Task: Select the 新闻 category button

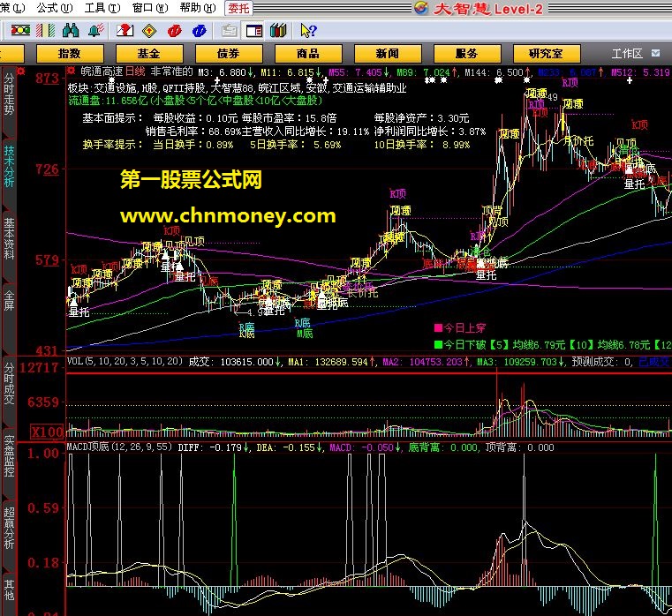Action: pos(388,54)
